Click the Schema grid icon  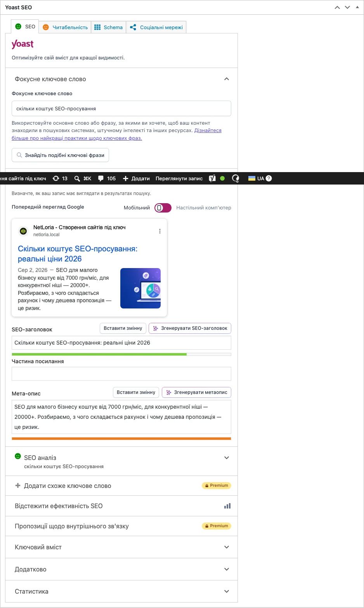pos(97,27)
